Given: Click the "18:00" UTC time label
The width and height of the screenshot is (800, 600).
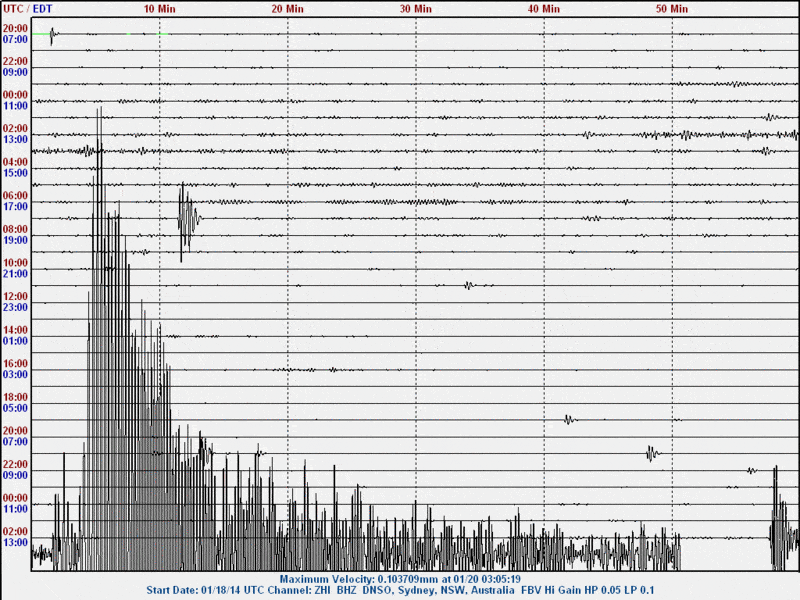Looking at the screenshot, I should [15, 397].
